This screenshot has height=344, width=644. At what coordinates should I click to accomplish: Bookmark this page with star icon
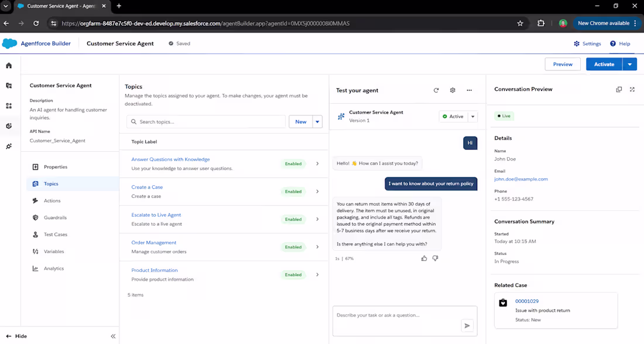tap(520, 23)
